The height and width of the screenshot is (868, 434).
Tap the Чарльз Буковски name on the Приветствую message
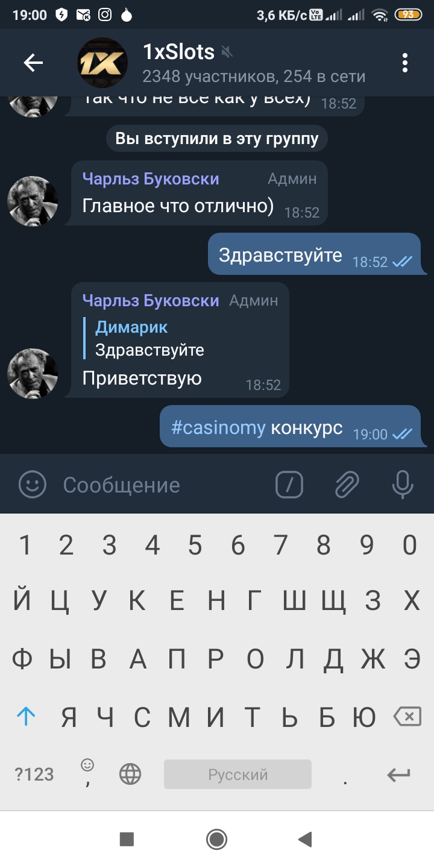point(151,300)
